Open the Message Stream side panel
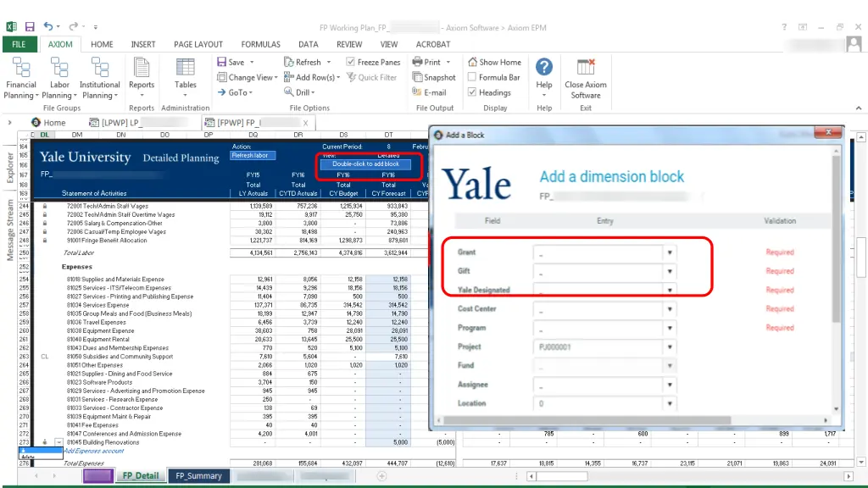Viewport: 868px width, 488px height. (x=10, y=230)
